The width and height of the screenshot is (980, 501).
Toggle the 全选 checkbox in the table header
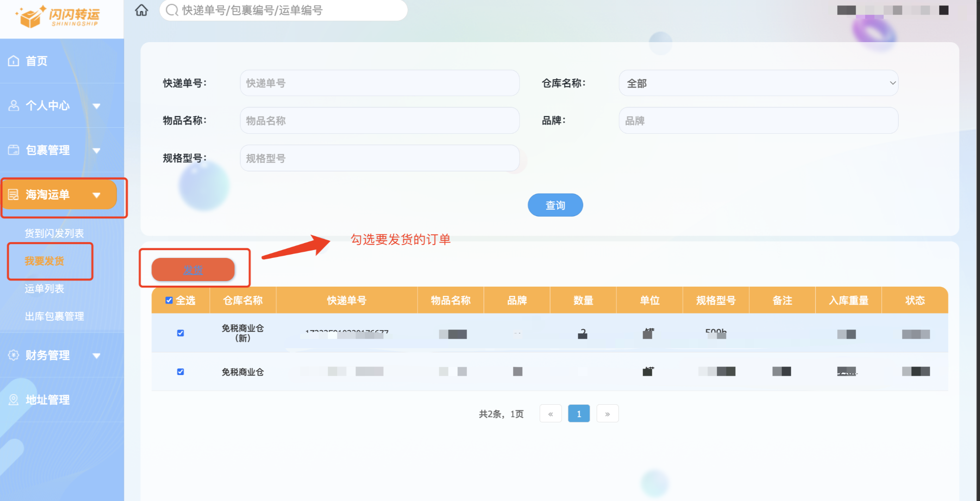169,301
